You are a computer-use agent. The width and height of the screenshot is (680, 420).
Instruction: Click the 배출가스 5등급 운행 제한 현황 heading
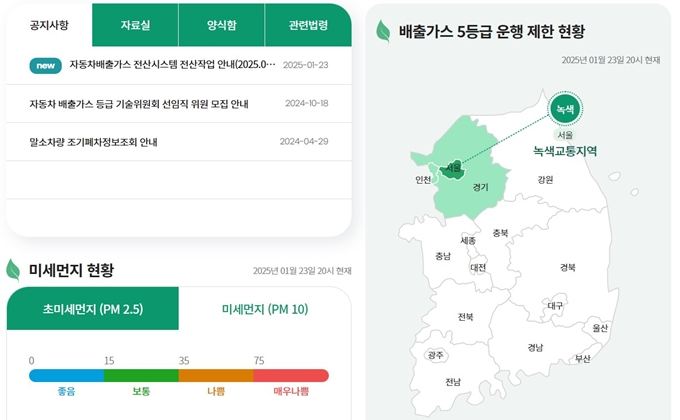(492, 31)
